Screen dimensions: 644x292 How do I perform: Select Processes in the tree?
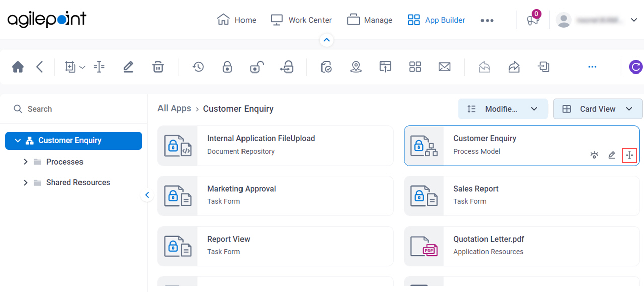64,162
